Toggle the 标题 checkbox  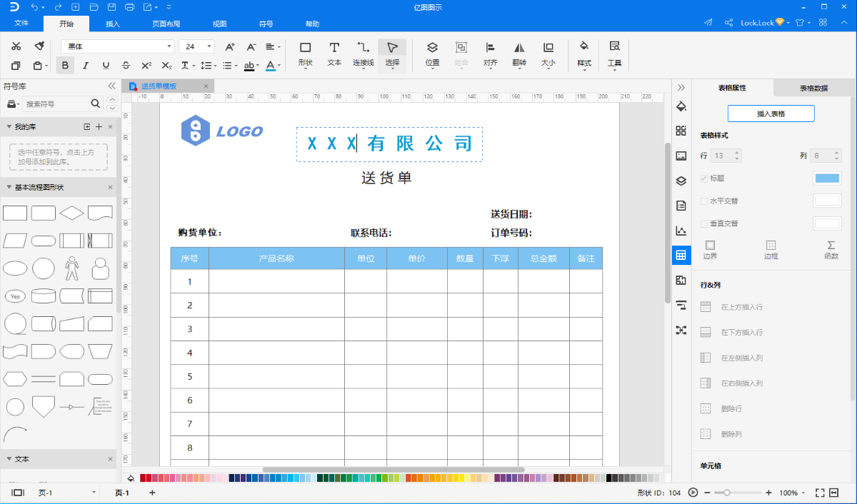pyautogui.click(x=704, y=178)
